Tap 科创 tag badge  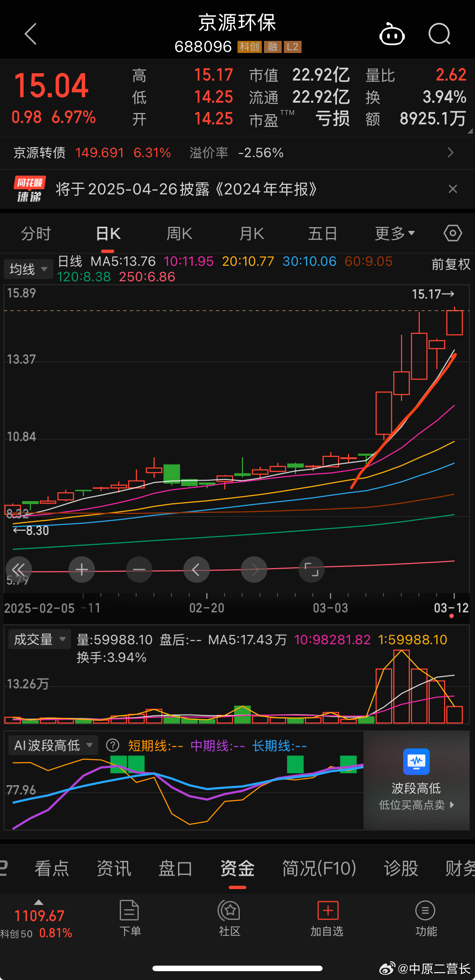coord(250,47)
